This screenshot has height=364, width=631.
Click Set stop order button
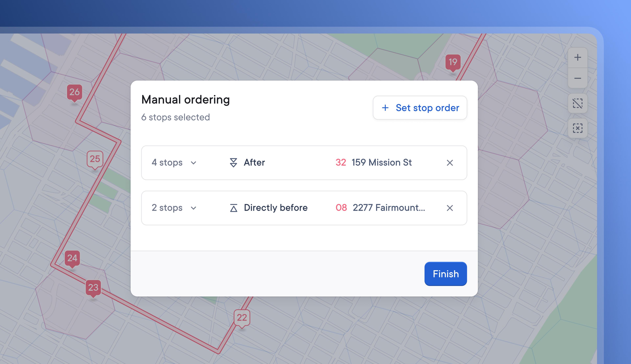coord(420,108)
